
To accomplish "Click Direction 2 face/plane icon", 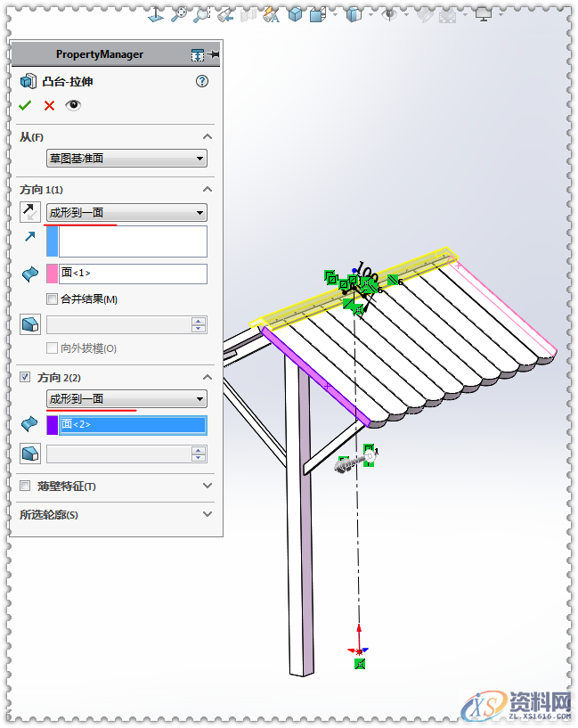I will tap(30, 424).
